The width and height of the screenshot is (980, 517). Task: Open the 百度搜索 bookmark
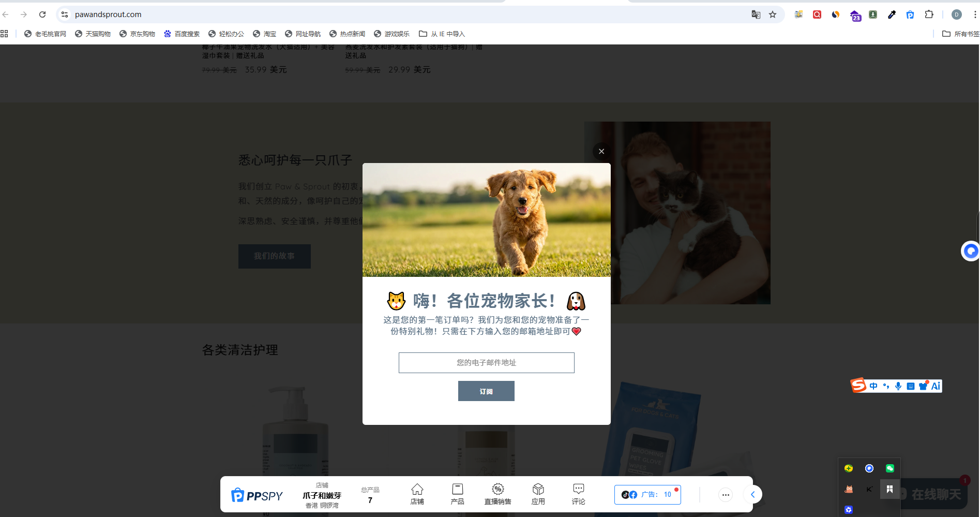[x=182, y=34]
